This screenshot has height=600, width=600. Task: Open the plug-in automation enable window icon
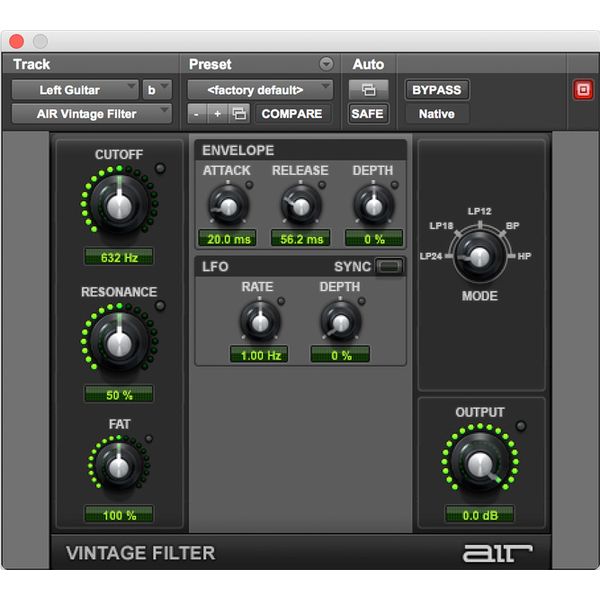point(368,90)
